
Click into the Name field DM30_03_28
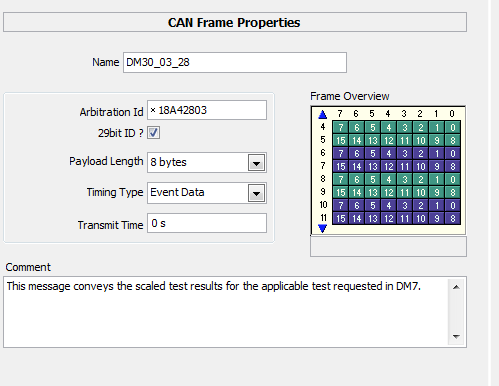pyautogui.click(x=235, y=62)
